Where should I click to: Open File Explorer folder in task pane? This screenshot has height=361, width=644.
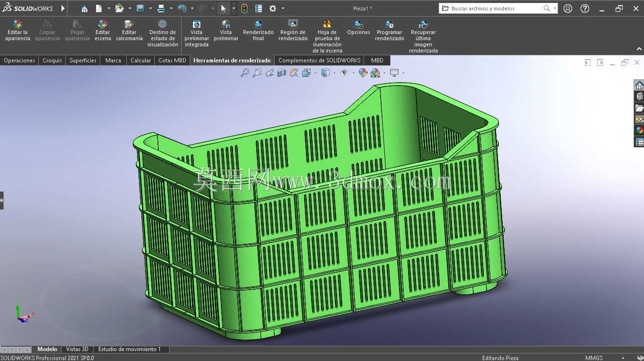(x=639, y=108)
